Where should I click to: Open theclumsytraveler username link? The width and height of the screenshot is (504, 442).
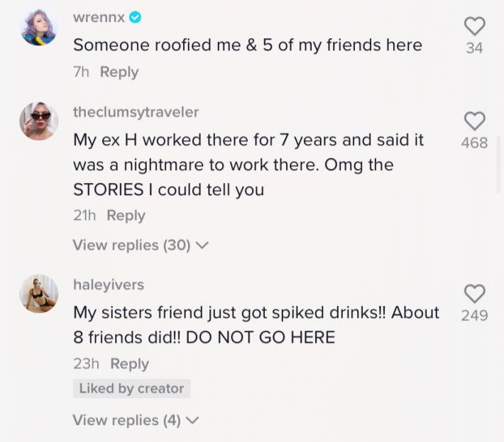(136, 112)
